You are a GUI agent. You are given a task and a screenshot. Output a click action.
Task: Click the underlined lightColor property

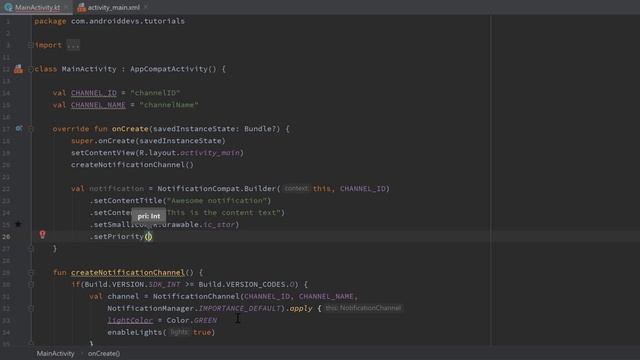130,320
